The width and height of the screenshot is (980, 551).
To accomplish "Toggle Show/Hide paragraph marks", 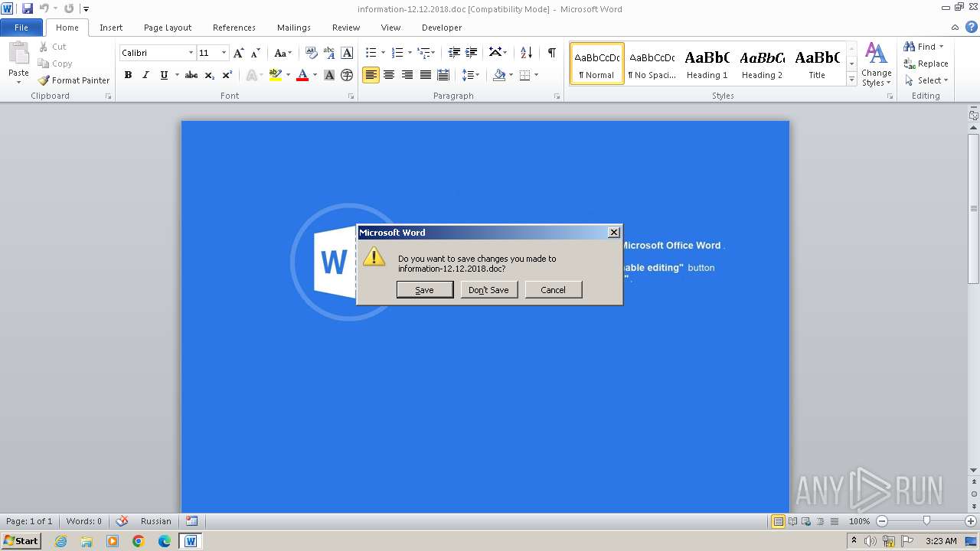I will click(552, 53).
